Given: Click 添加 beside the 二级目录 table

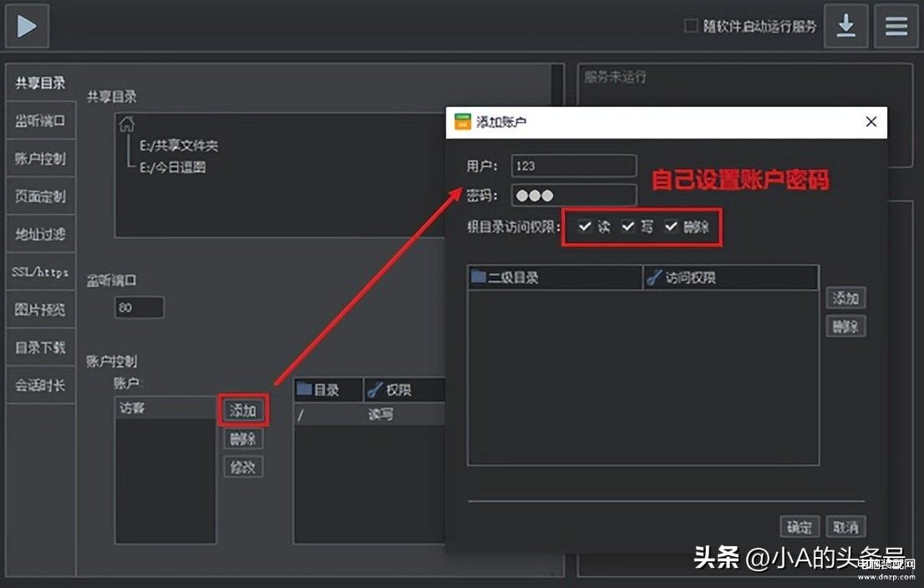Looking at the screenshot, I should point(845,298).
